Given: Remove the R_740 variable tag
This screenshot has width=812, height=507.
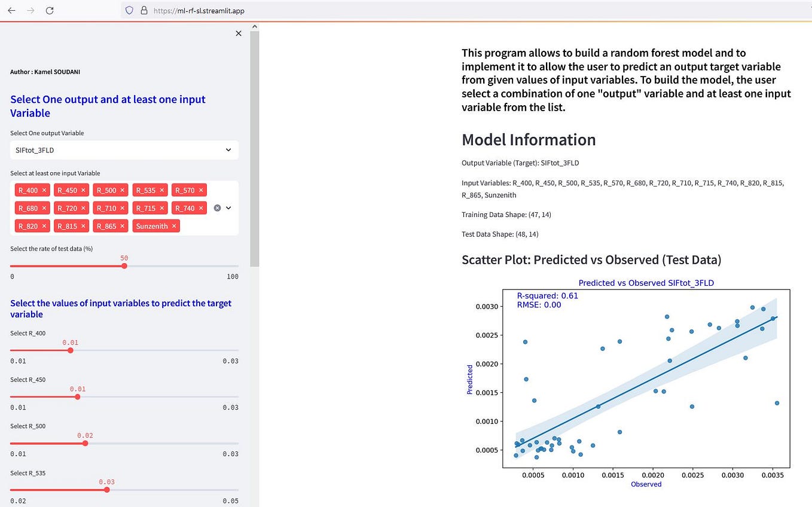Looking at the screenshot, I should tap(202, 207).
